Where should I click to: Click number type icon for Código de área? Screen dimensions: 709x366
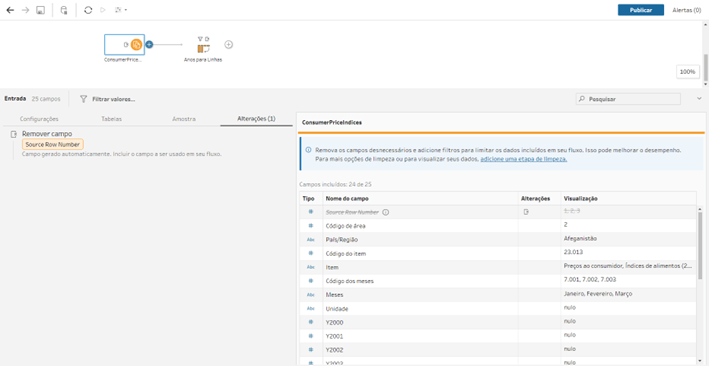pos(311,225)
